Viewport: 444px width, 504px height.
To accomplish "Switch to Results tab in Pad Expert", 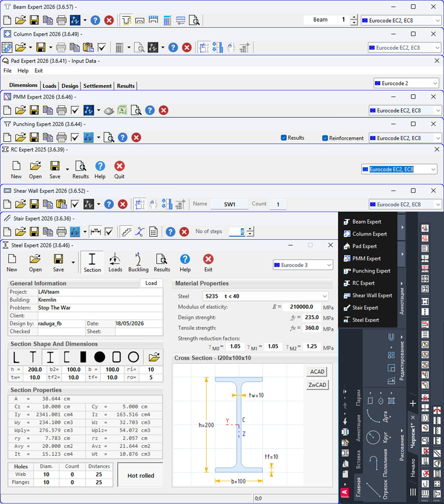I will [x=126, y=86].
